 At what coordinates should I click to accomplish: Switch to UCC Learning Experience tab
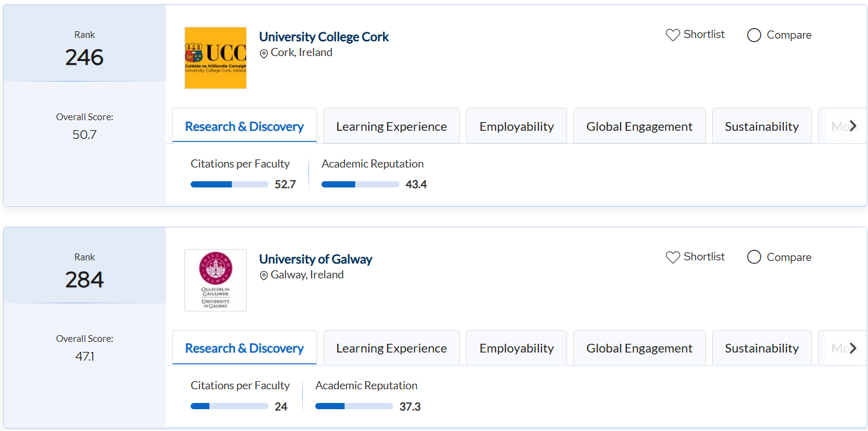point(391,126)
